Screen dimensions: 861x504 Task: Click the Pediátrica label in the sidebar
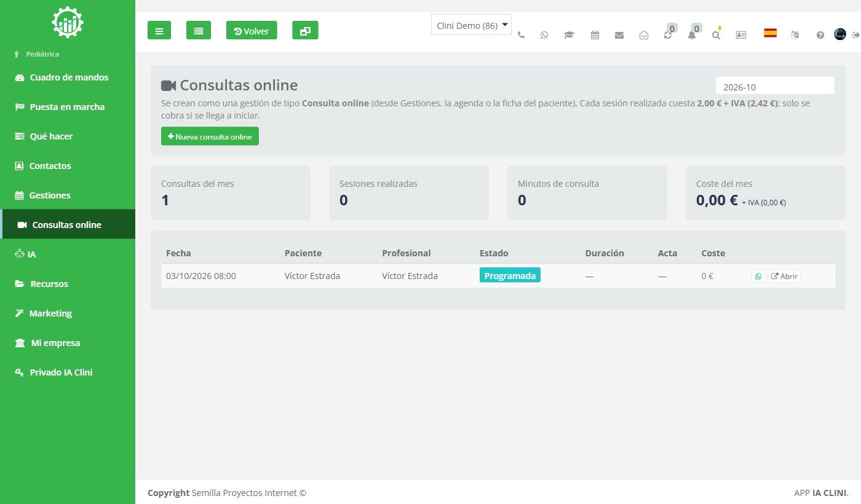pos(42,54)
